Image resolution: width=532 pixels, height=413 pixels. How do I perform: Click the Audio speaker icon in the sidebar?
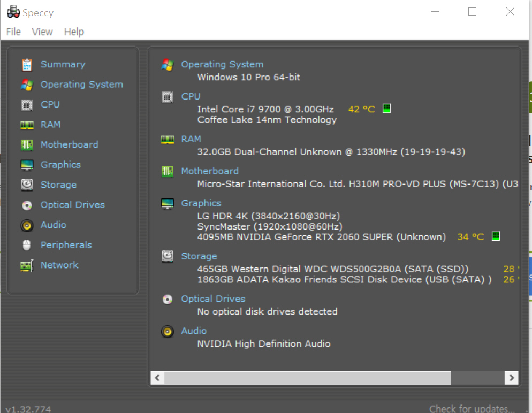click(27, 225)
